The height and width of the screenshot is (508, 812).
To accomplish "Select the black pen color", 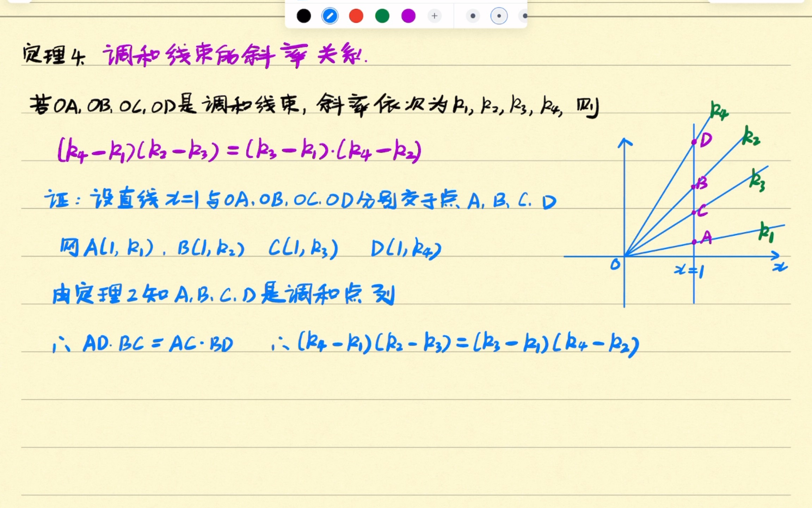I will click(303, 16).
